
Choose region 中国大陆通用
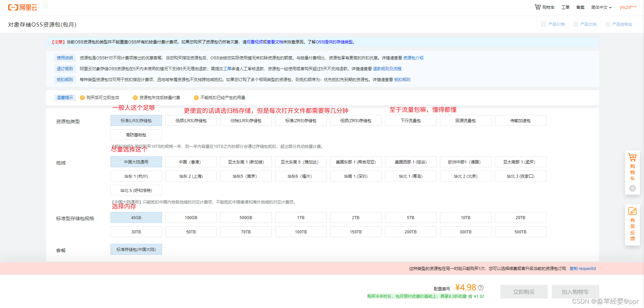coord(136,162)
